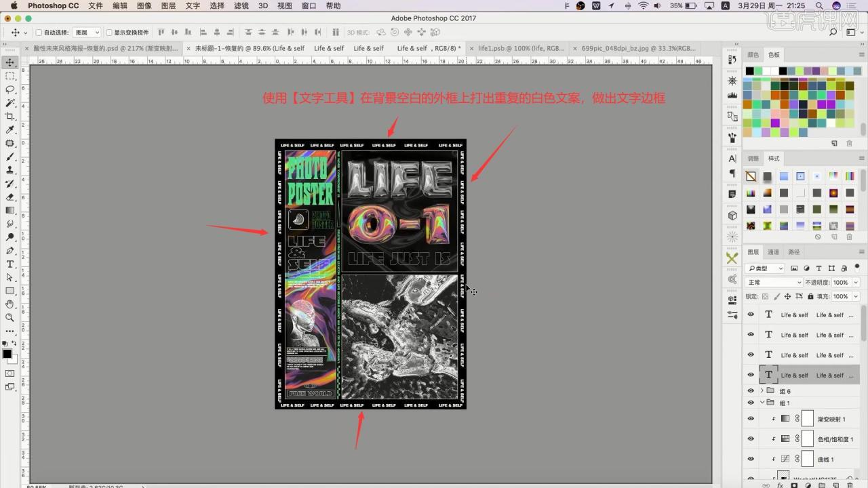868x488 pixels.
Task: Select the Crop tool
Action: click(x=10, y=117)
